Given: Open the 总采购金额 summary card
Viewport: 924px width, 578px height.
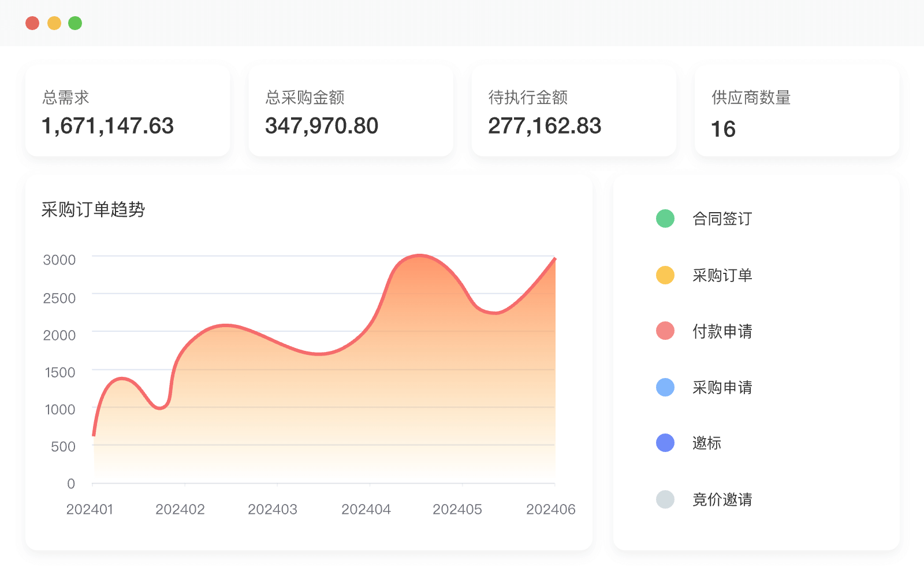Looking at the screenshot, I should click(351, 111).
